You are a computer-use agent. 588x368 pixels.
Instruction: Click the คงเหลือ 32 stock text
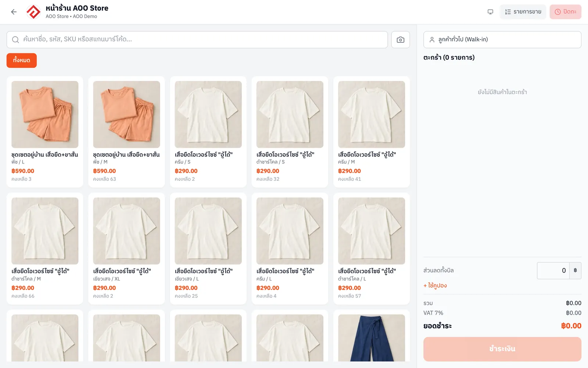(x=268, y=179)
